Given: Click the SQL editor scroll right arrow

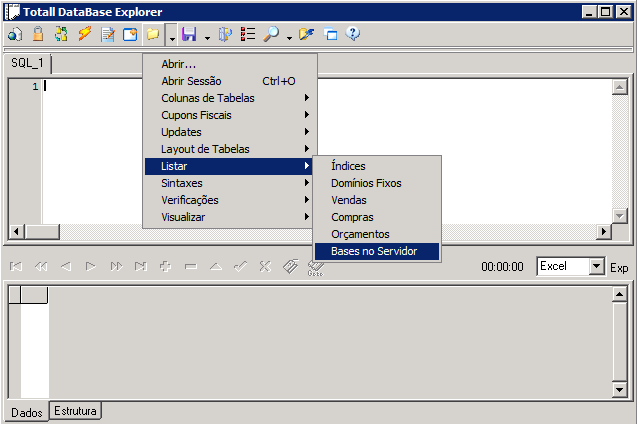Looking at the screenshot, I should [604, 231].
